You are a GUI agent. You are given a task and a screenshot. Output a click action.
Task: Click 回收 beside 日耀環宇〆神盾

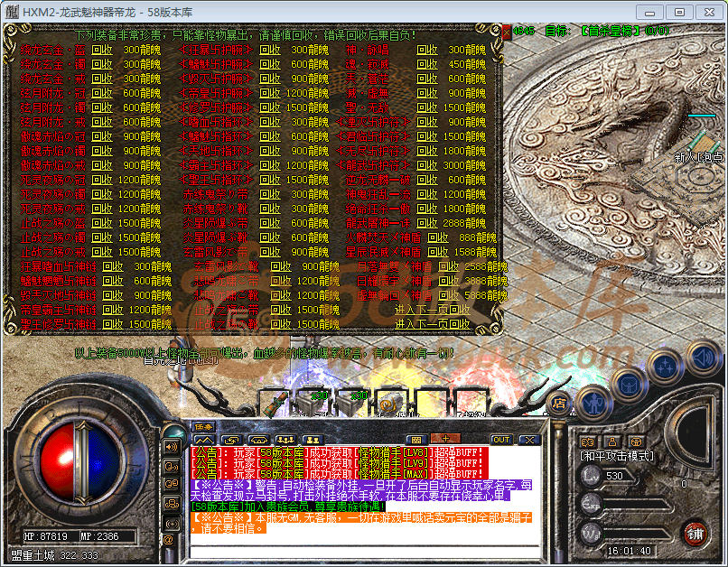pos(449,281)
